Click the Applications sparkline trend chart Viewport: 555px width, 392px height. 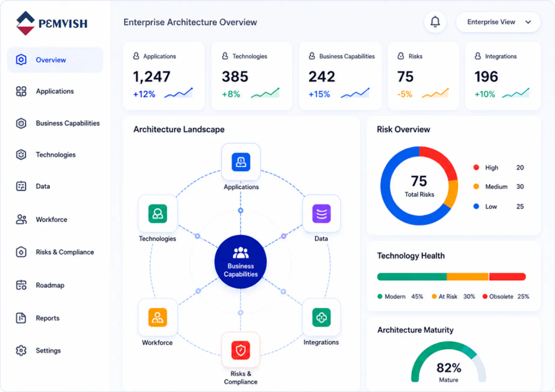coord(178,93)
